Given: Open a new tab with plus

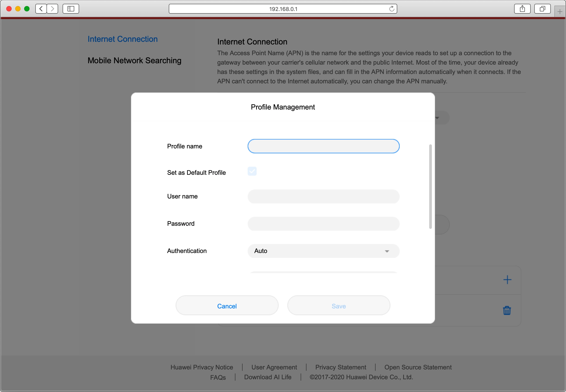Looking at the screenshot, I should 560,12.
